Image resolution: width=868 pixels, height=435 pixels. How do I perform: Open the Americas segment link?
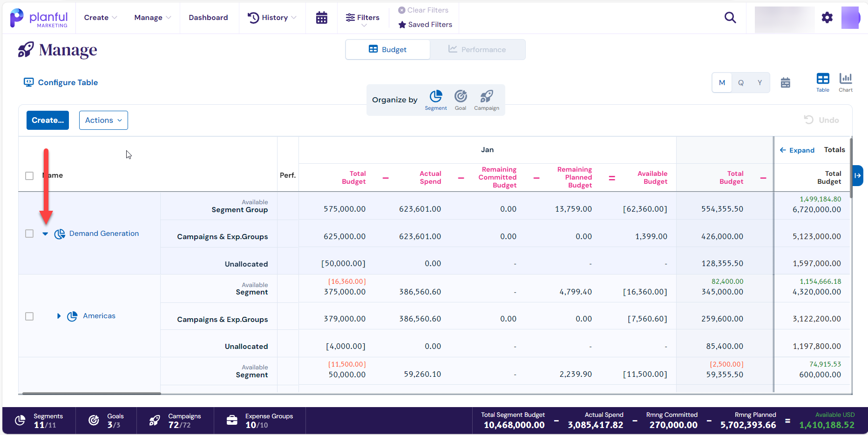tap(99, 316)
